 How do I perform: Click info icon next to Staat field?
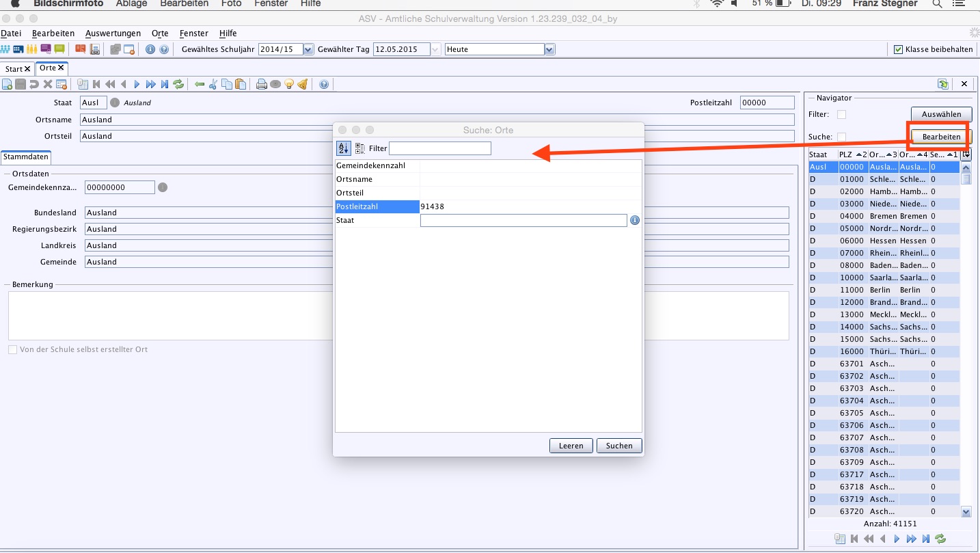point(635,220)
